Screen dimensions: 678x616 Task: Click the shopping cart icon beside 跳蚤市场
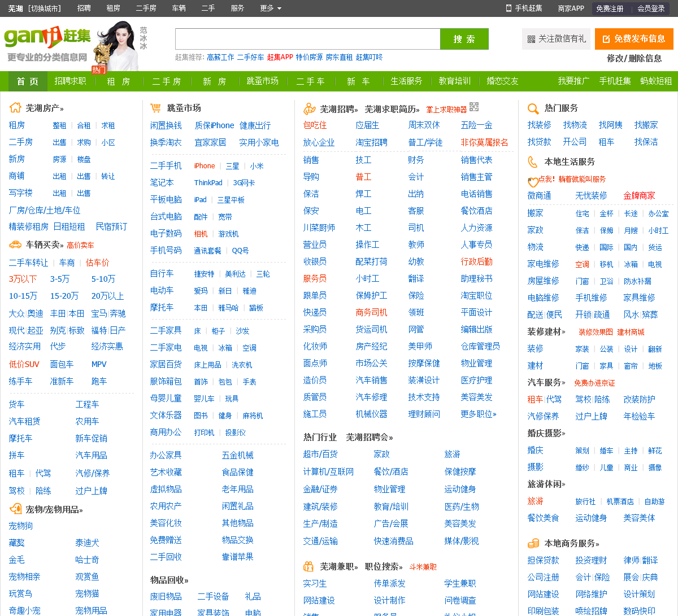pos(155,107)
